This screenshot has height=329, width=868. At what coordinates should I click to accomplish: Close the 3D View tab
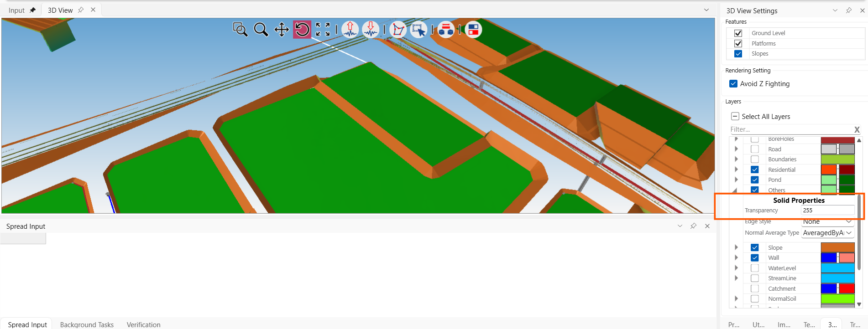point(93,10)
